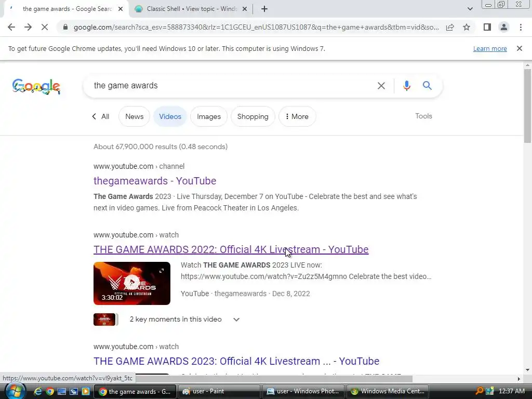532x399 pixels.
Task: Show desktop from the quick launch icon
Action: [62, 391]
